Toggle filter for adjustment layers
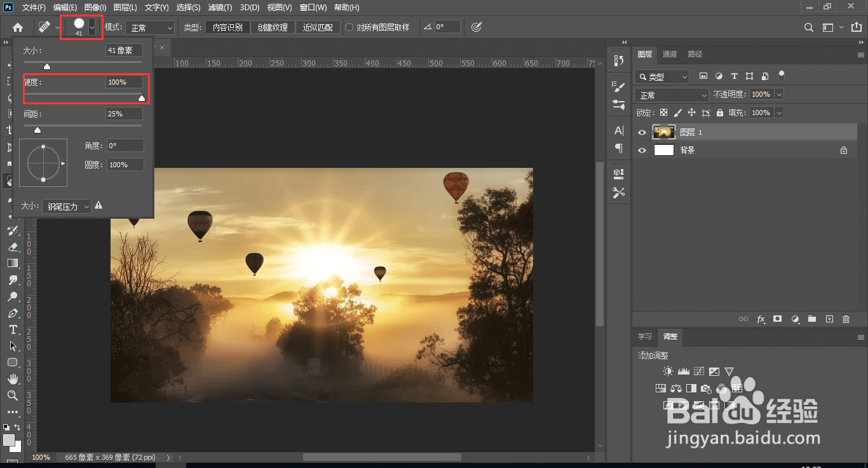 tap(719, 76)
